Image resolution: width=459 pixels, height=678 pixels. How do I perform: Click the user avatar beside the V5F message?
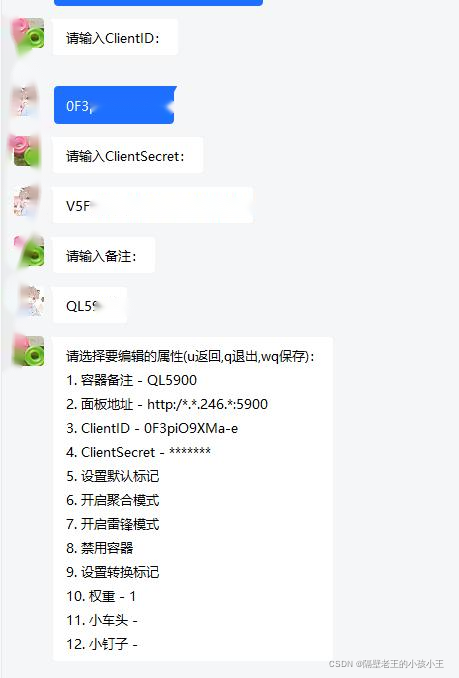click(x=26, y=201)
